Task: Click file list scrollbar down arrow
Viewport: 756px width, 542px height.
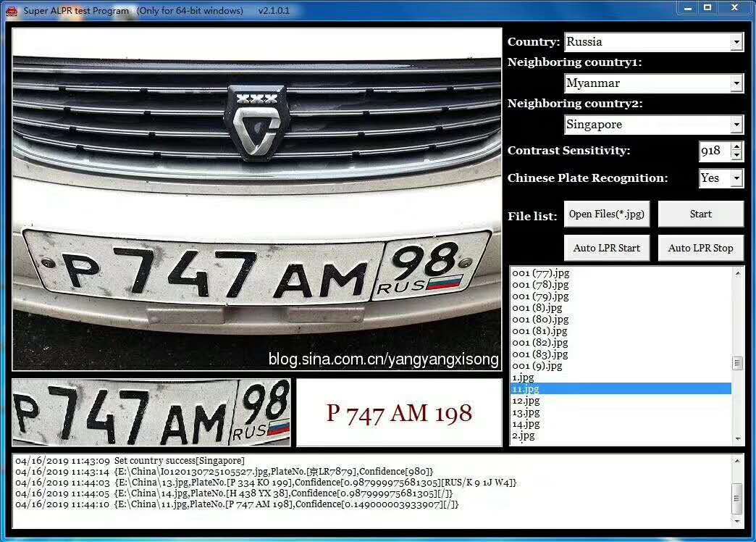Action: [x=738, y=438]
